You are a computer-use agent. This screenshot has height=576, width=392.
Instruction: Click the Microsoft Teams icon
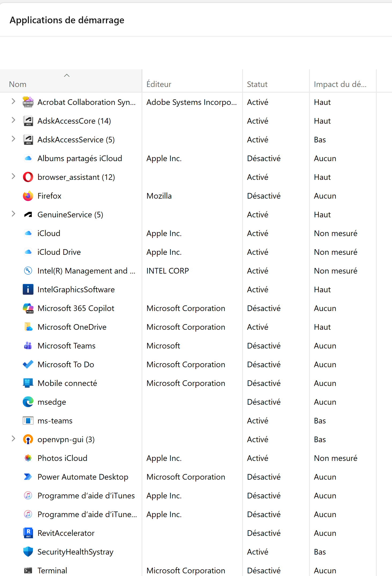coord(28,346)
